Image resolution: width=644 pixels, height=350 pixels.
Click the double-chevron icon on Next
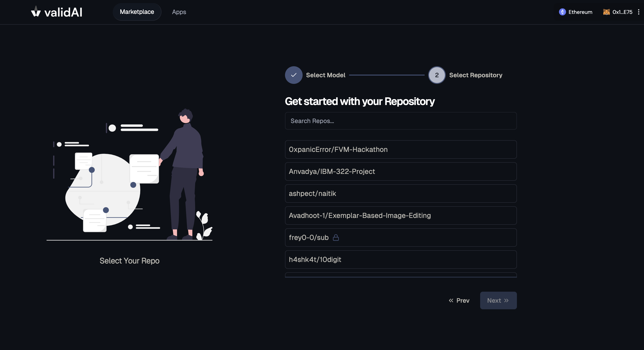coord(506,300)
